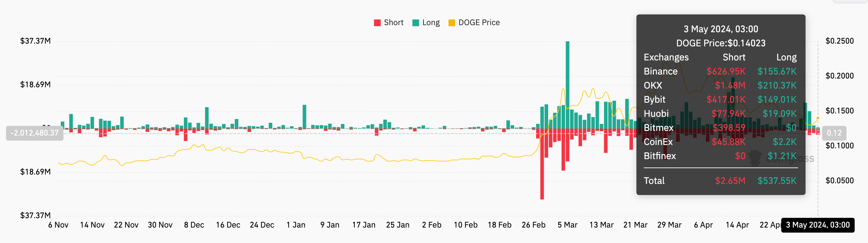Click the green Long legend swatch
868x243 pixels.
(x=416, y=23)
